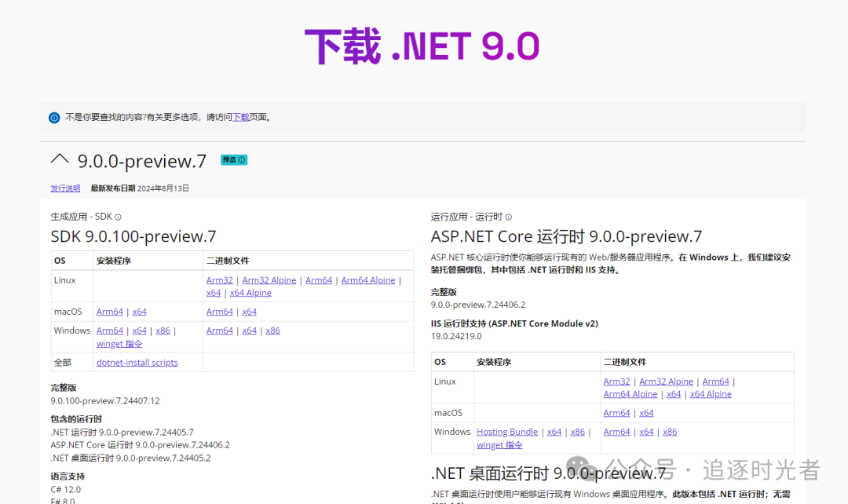The image size is (848, 504).
Task: Click the info icon beside 生成应用 - SDK
Action: click(117, 216)
